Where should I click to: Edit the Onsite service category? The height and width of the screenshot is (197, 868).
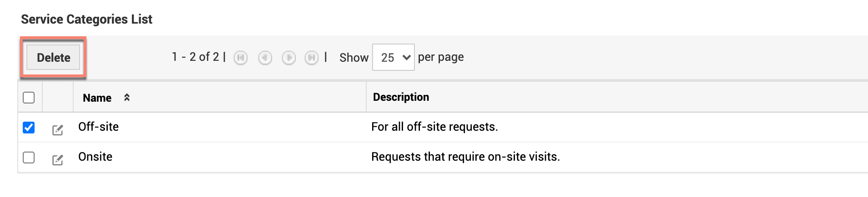(x=58, y=160)
